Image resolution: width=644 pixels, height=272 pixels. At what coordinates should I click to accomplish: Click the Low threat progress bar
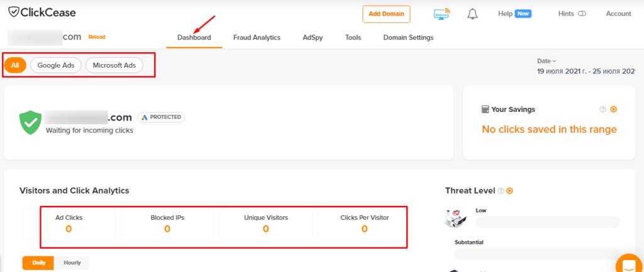[548, 222]
